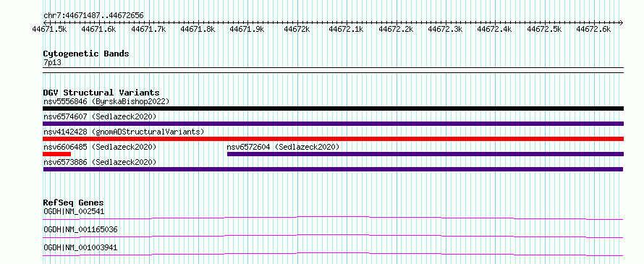Click the 44672.4k ruler tick label
The height and width of the screenshot is (264, 644).
494,29
